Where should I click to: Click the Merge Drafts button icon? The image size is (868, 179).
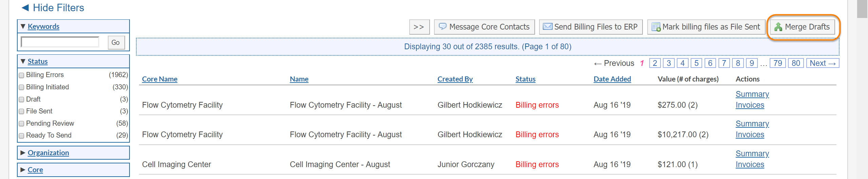[x=778, y=27]
